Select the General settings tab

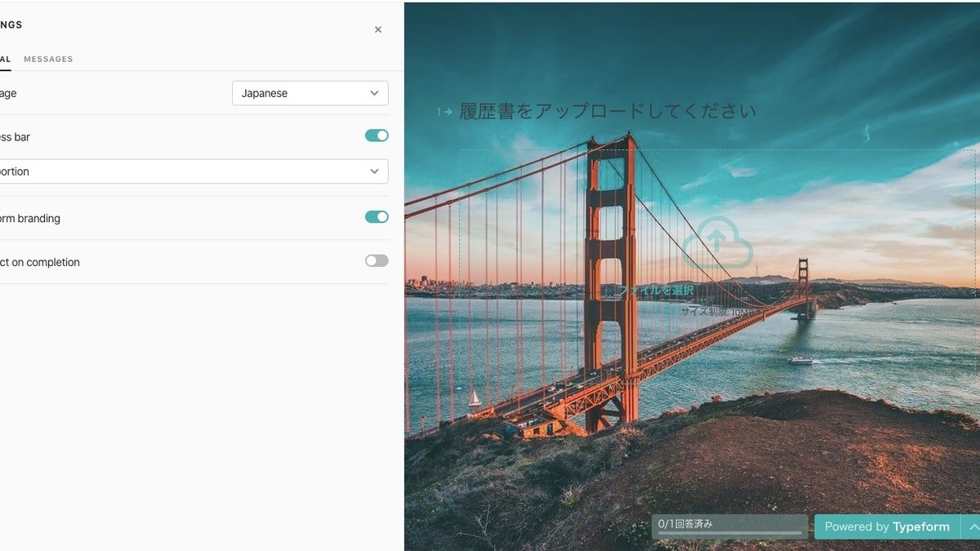point(5,60)
